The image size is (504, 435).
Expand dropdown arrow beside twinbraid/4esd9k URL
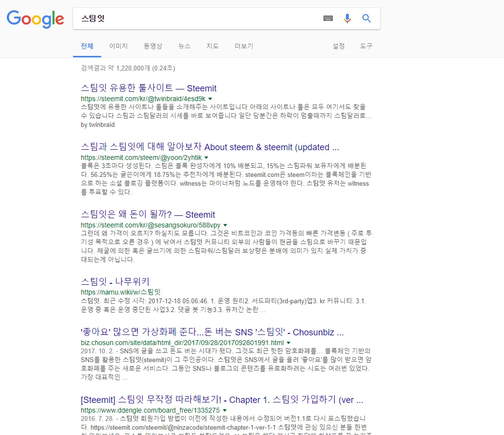tap(210, 99)
